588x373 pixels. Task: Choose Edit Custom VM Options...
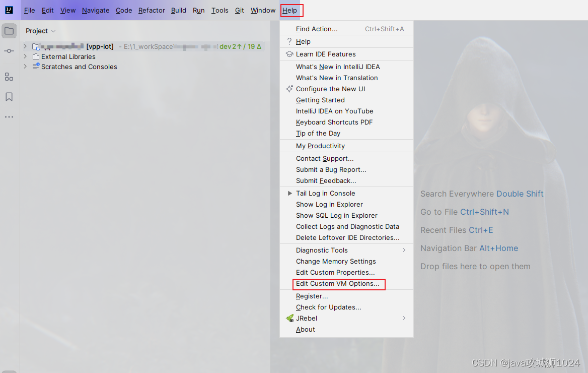click(346, 284)
